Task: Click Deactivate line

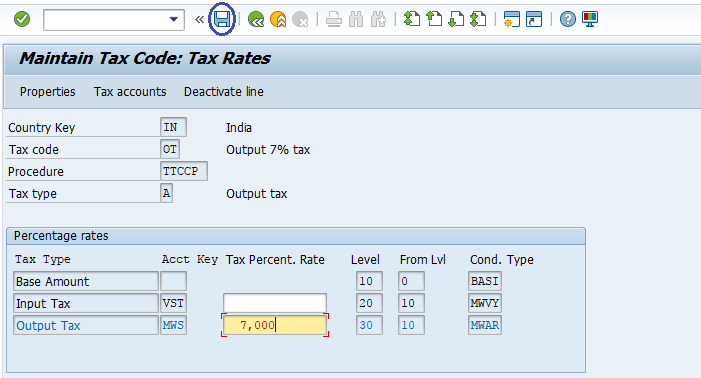Action: (224, 92)
